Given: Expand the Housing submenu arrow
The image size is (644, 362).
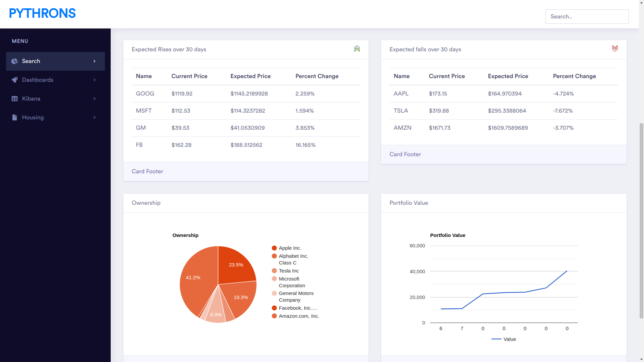Looking at the screenshot, I should tap(95, 117).
